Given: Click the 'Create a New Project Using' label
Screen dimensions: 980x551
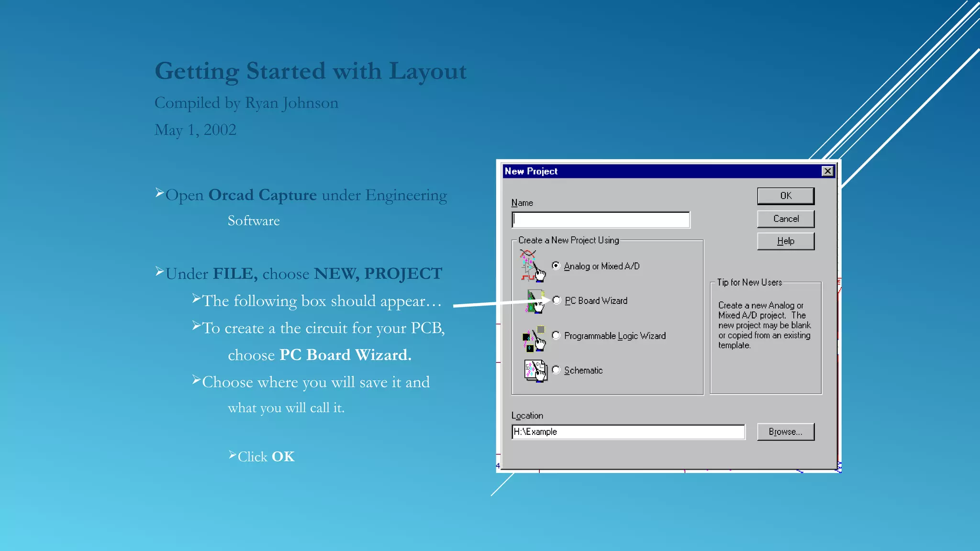Looking at the screenshot, I should click(x=568, y=240).
